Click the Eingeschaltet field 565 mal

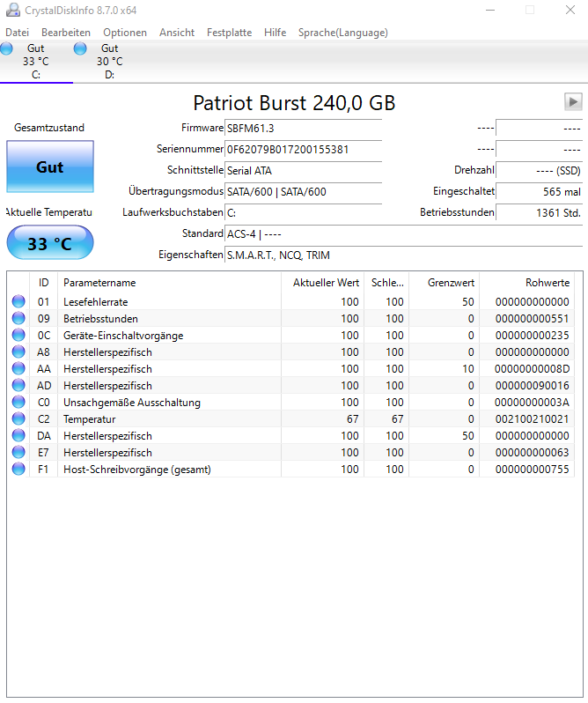pyautogui.click(x=540, y=191)
